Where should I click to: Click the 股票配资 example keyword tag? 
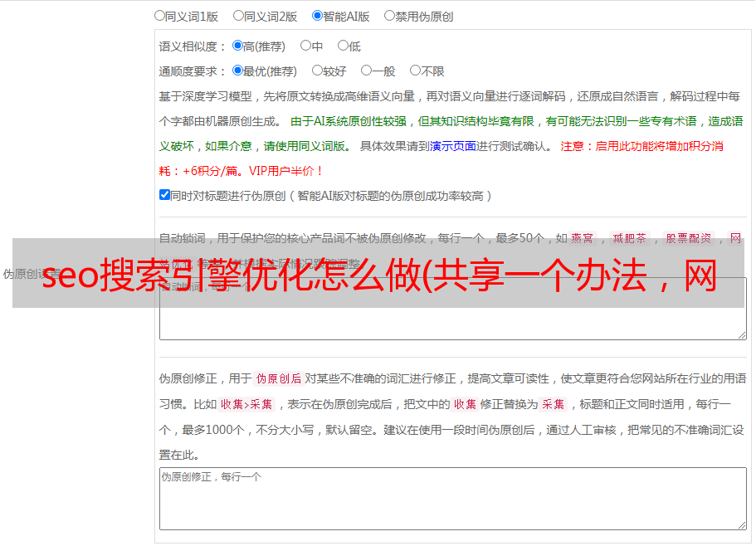pyautogui.click(x=689, y=238)
